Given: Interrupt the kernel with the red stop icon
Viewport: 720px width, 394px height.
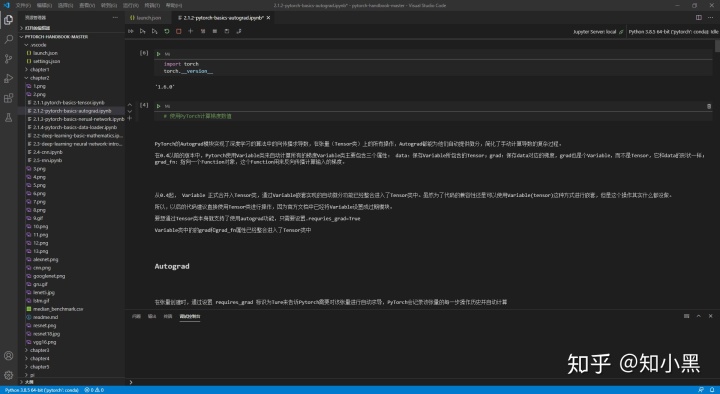Looking at the screenshot, I should (179, 31).
